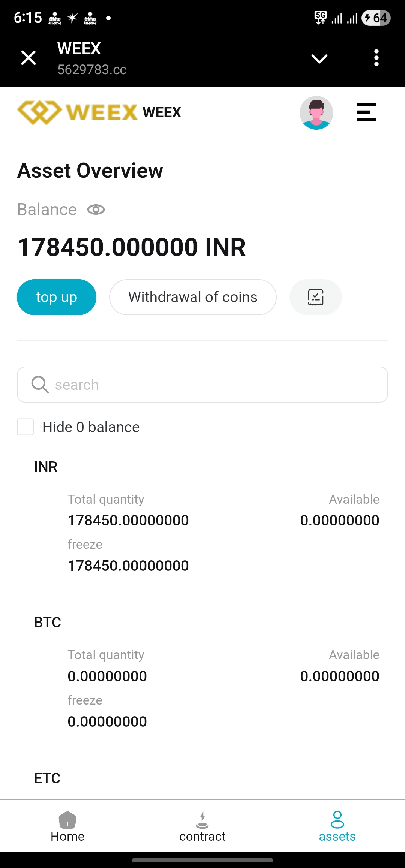The height and width of the screenshot is (868, 405).
Task: Select the ETC asset row
Action: pos(47,778)
